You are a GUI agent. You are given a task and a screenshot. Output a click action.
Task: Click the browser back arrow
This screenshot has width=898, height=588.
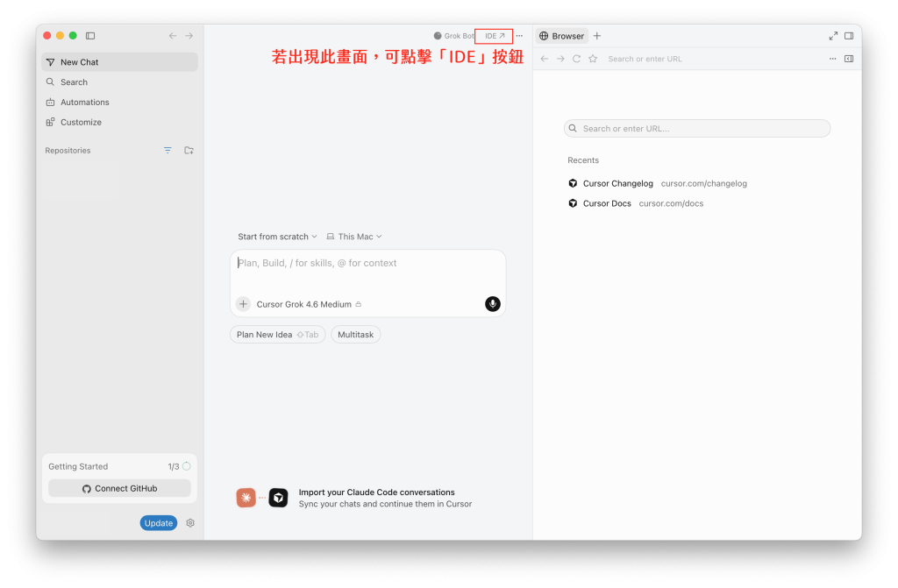point(545,59)
